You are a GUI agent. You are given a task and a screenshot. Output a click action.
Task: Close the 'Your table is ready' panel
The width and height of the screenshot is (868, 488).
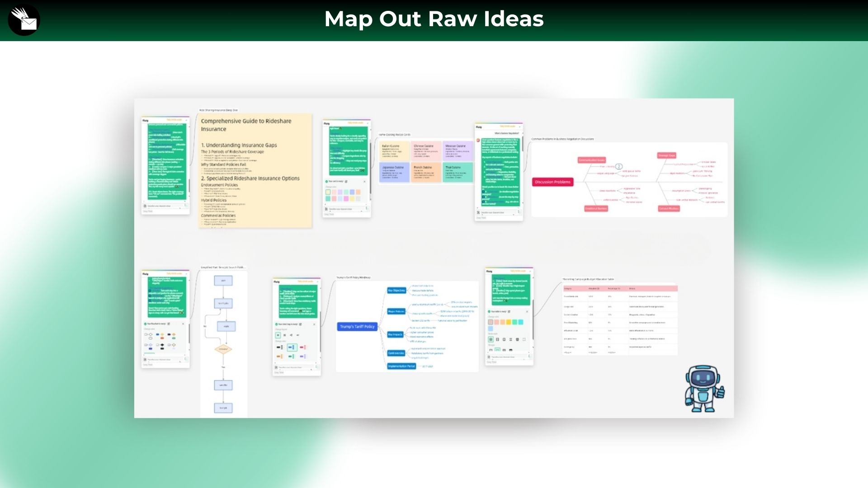click(x=527, y=312)
